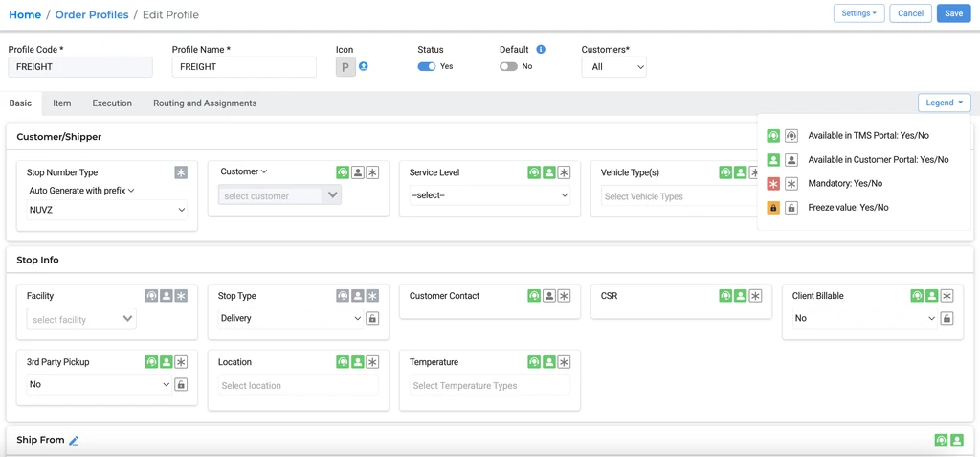Click the lock freeze icon beside Stop Type
The image size is (980, 457).
[x=372, y=319]
